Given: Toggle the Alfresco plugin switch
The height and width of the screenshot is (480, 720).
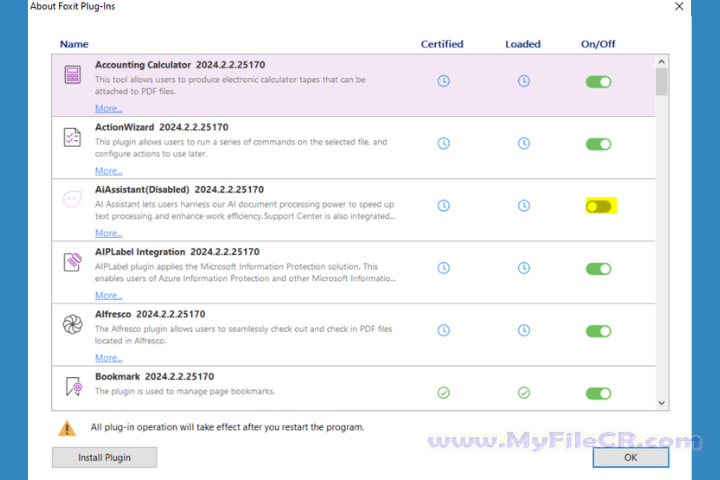Looking at the screenshot, I should click(598, 331).
